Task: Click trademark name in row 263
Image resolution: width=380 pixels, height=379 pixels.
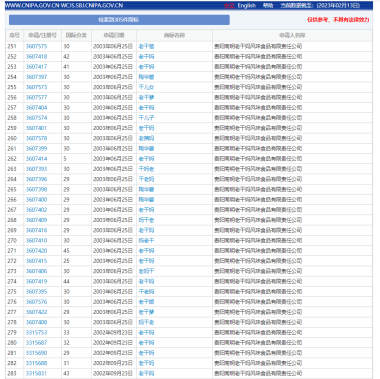Action: click(146, 169)
